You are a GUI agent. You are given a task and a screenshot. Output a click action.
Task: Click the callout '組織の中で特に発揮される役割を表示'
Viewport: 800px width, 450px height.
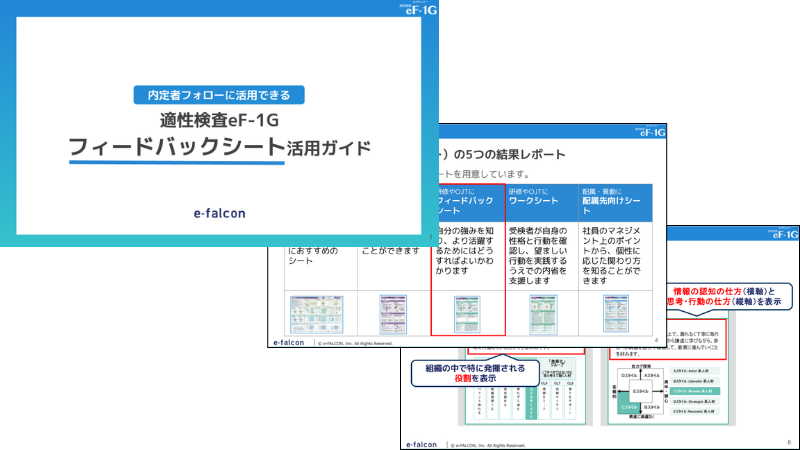(x=475, y=373)
